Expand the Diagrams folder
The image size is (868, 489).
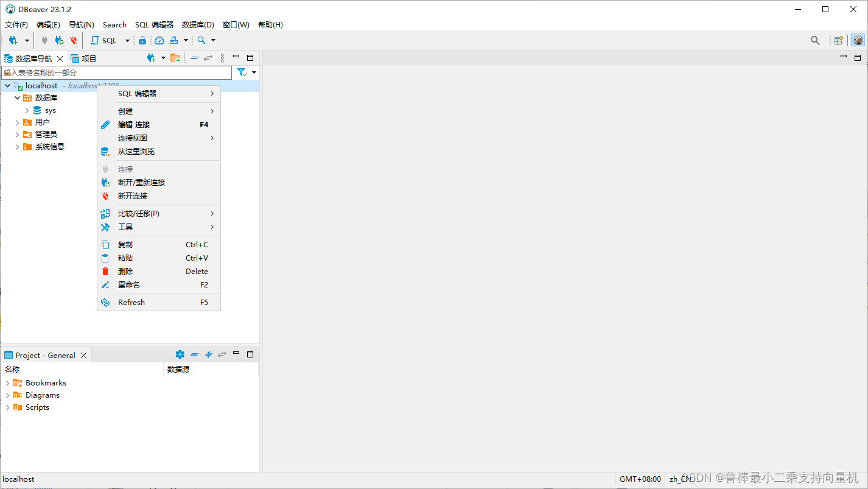click(x=7, y=395)
